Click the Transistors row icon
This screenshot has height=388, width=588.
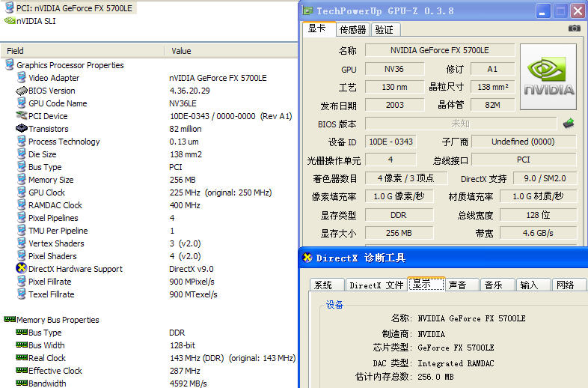[x=22, y=128]
